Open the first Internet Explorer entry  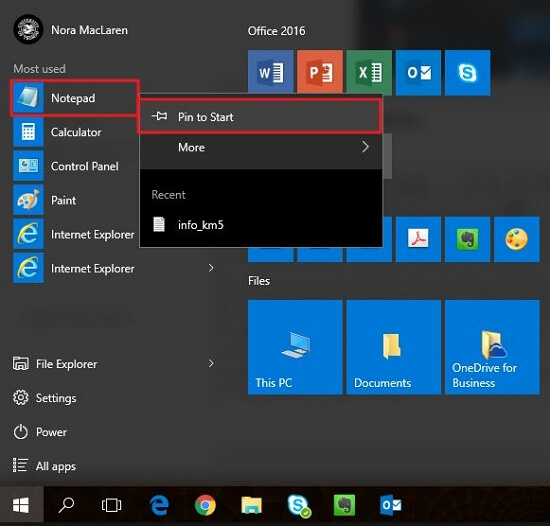tap(74, 234)
